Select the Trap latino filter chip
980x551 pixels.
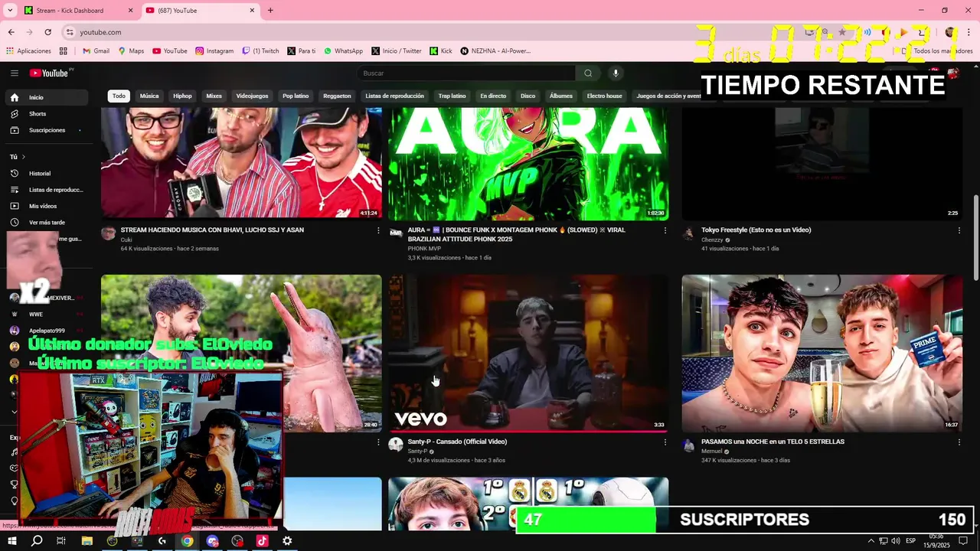(x=452, y=96)
